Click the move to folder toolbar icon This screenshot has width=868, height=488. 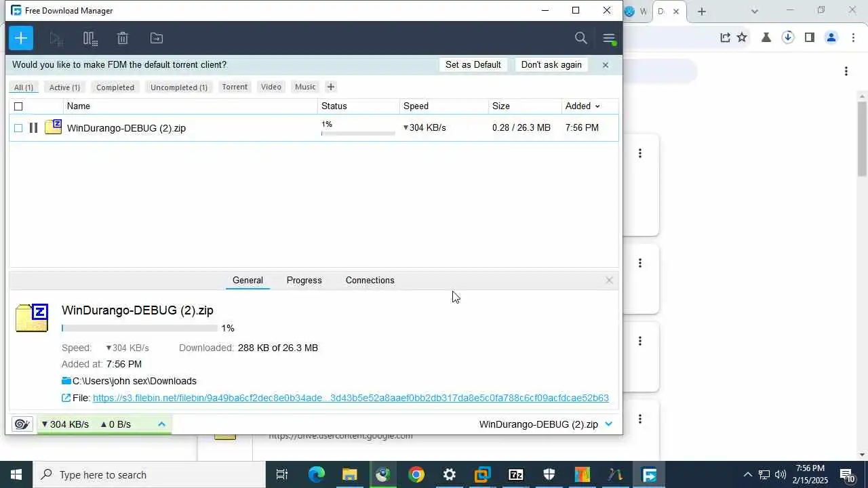tap(157, 39)
